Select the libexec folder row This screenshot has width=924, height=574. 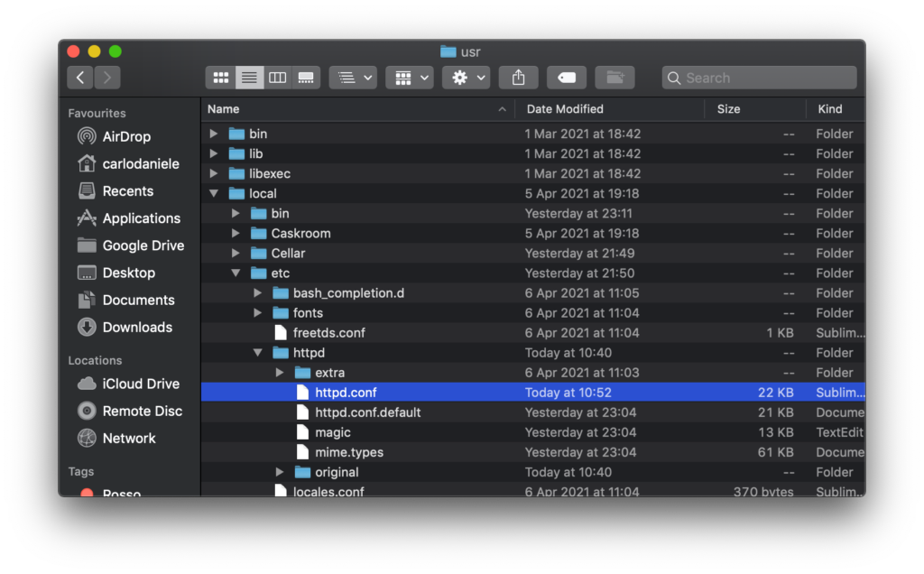click(533, 174)
